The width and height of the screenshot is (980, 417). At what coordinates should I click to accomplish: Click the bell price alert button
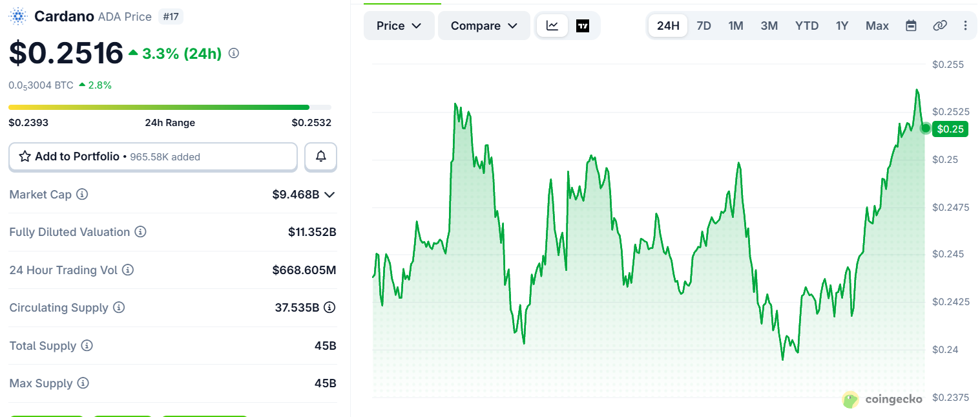tap(320, 156)
